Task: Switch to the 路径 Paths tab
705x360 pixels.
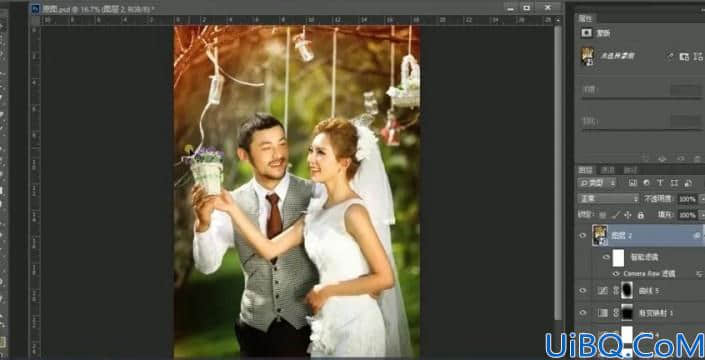Action: click(x=630, y=170)
